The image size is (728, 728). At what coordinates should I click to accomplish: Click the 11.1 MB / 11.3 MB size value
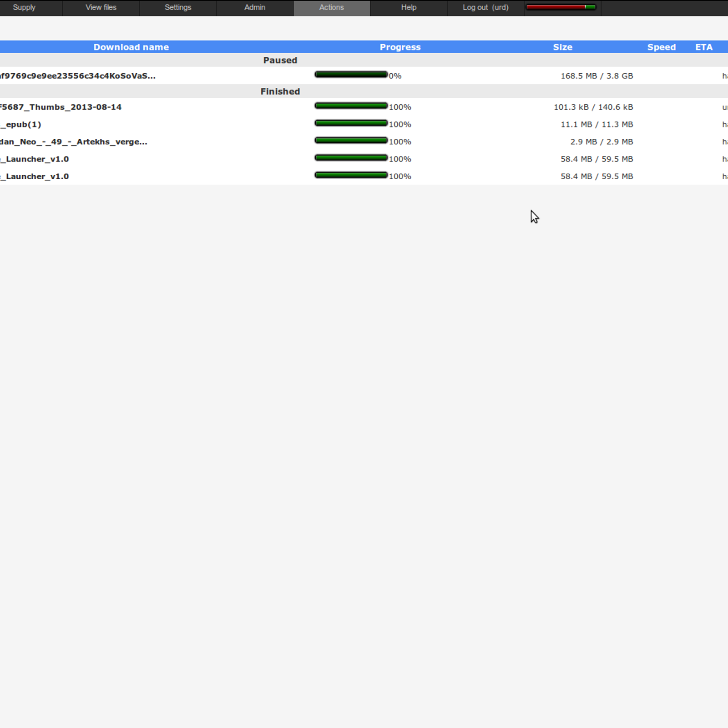pos(597,125)
